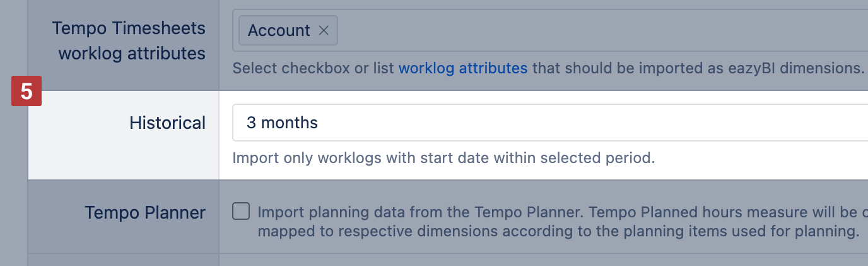
Task: Click the "3 months" selected value
Action: pos(282,123)
